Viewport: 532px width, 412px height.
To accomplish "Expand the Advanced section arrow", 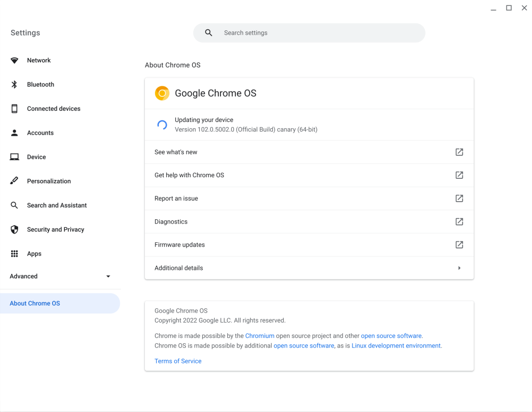I will (x=108, y=276).
